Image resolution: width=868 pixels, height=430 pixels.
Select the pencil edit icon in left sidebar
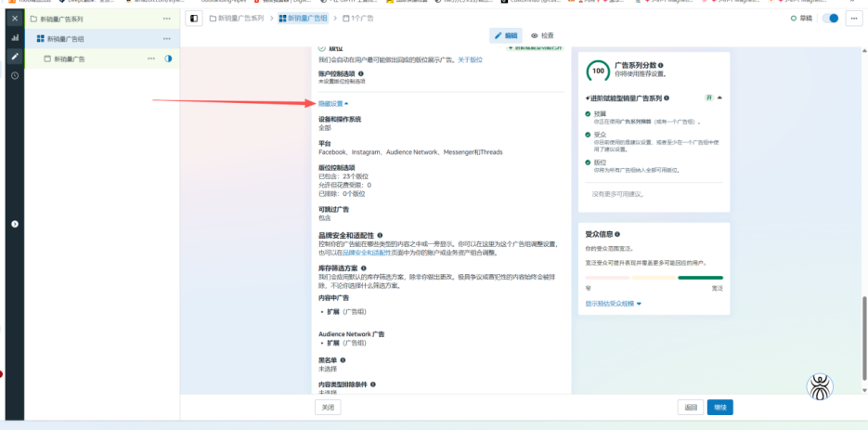15,57
